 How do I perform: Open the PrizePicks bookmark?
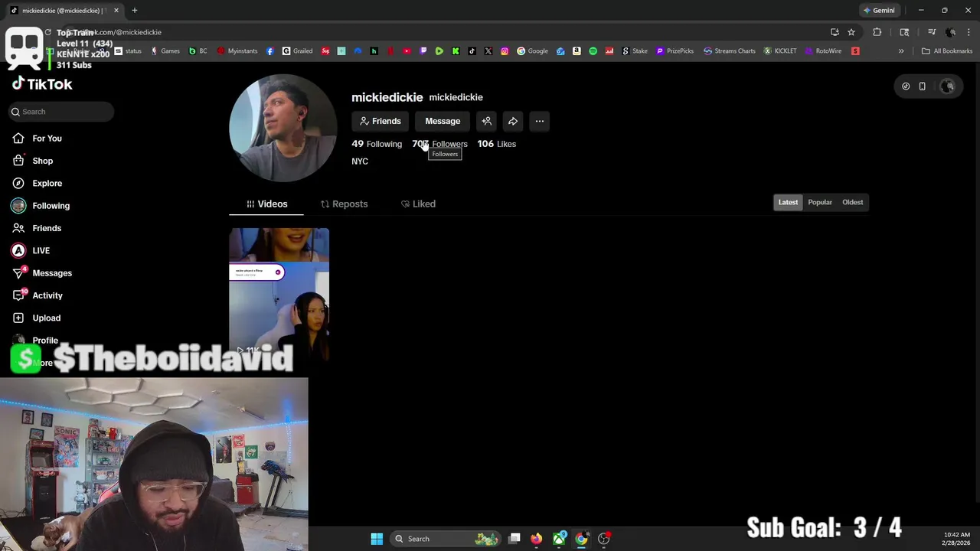(x=675, y=51)
